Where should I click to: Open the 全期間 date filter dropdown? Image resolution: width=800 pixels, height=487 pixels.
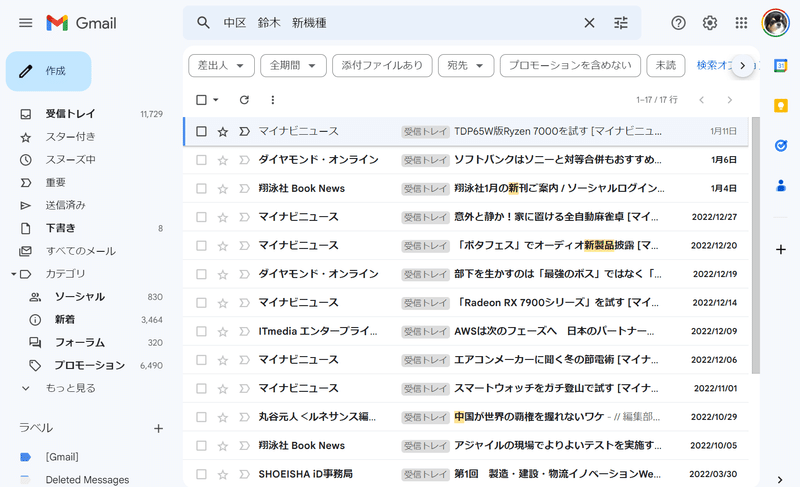pos(293,66)
